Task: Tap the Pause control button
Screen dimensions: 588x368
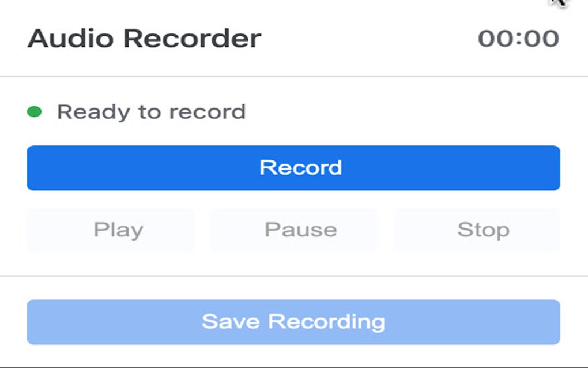Action: (x=293, y=229)
